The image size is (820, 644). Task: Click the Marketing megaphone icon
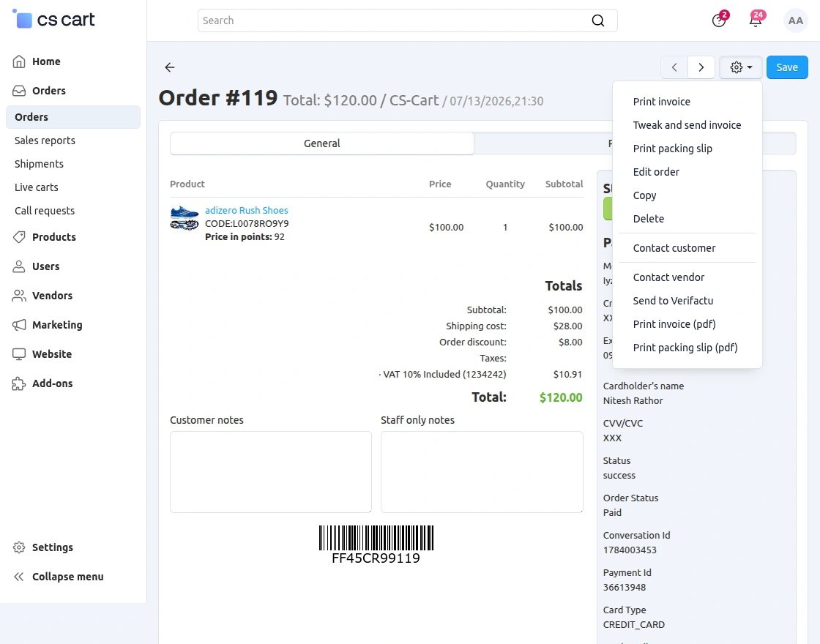pos(19,325)
